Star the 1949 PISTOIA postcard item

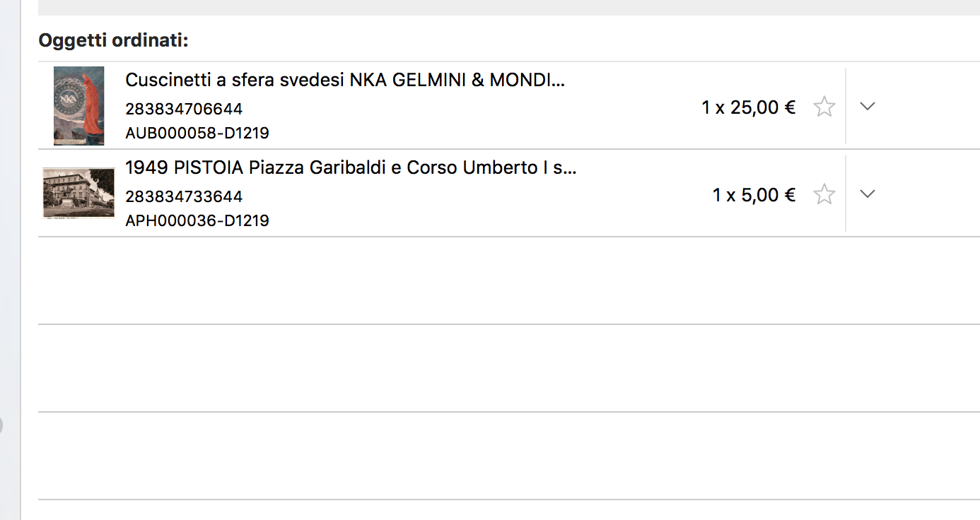pos(824,194)
